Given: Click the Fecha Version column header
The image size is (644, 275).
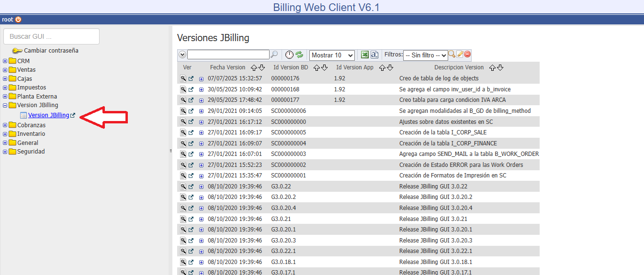Looking at the screenshot, I should point(227,67).
